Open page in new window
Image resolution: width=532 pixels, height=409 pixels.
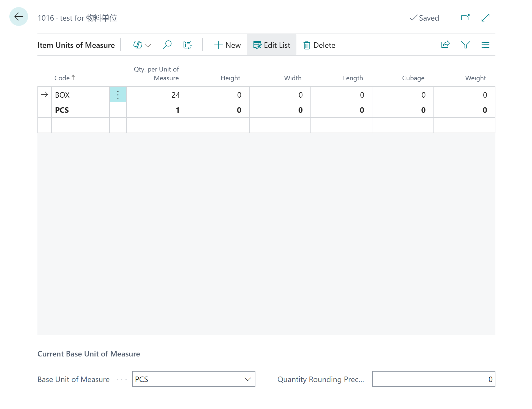pyautogui.click(x=465, y=18)
